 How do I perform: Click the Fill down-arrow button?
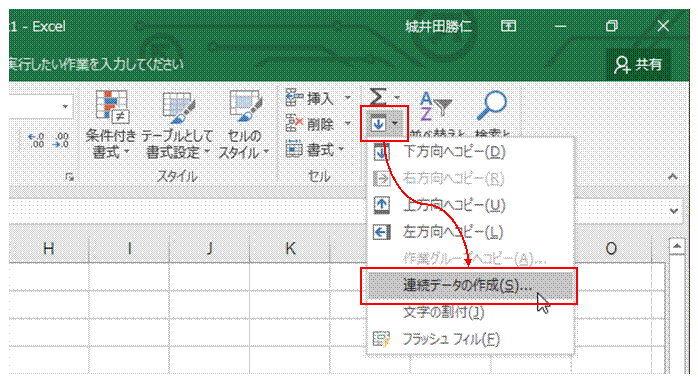click(x=378, y=124)
